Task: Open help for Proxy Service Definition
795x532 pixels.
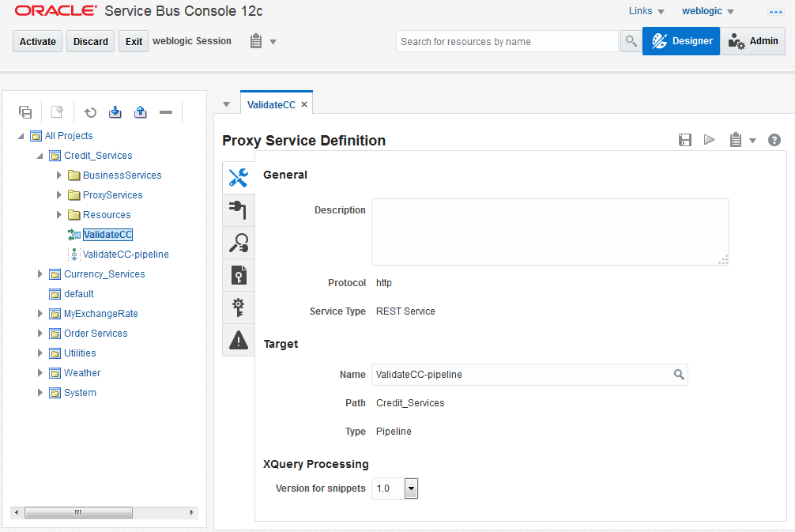Action: click(774, 140)
